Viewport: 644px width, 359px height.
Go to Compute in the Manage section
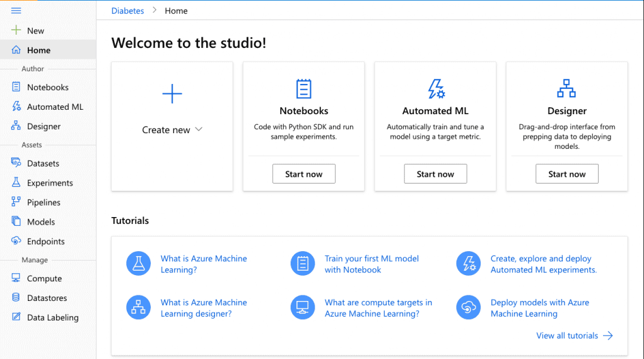click(44, 278)
